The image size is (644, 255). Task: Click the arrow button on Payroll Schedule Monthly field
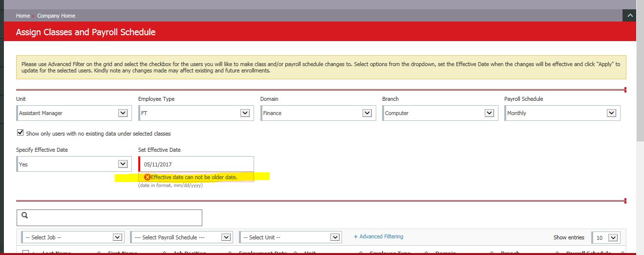click(x=611, y=113)
